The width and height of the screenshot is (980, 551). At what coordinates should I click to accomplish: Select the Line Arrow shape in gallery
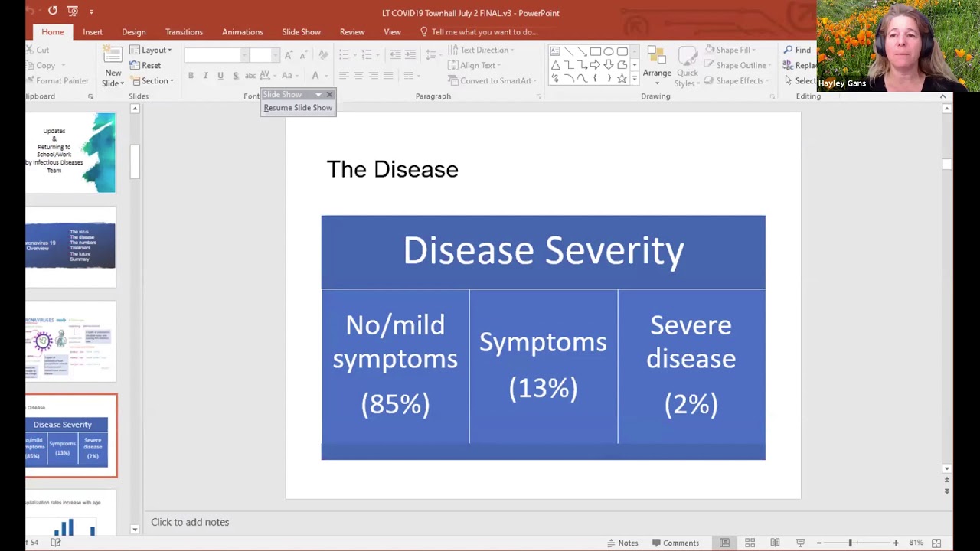[x=582, y=51]
